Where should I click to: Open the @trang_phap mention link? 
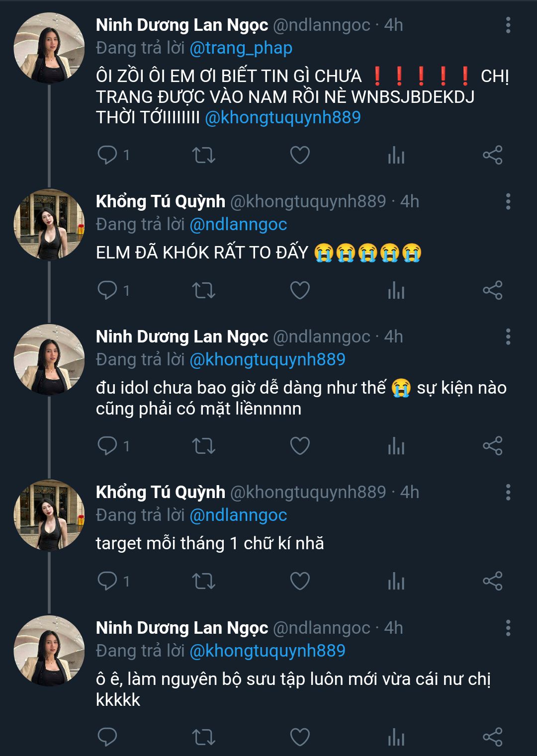tap(241, 48)
